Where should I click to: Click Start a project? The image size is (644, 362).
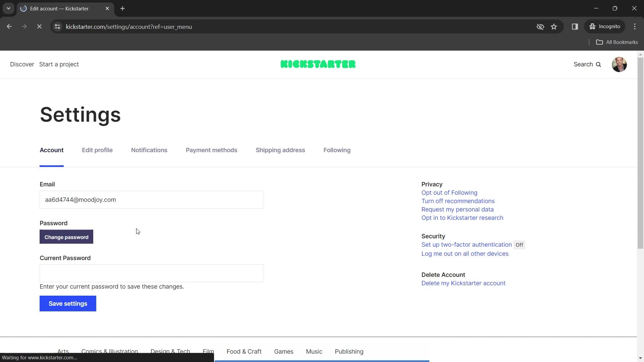59,64
